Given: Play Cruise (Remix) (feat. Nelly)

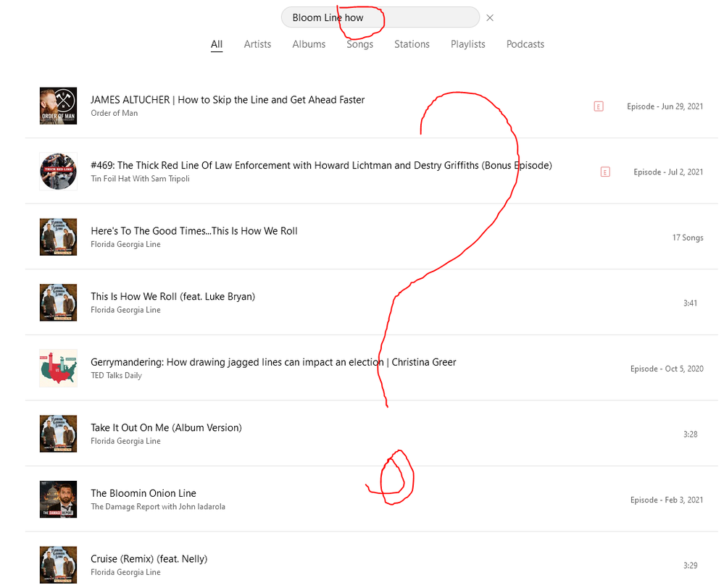Looking at the screenshot, I should [149, 558].
